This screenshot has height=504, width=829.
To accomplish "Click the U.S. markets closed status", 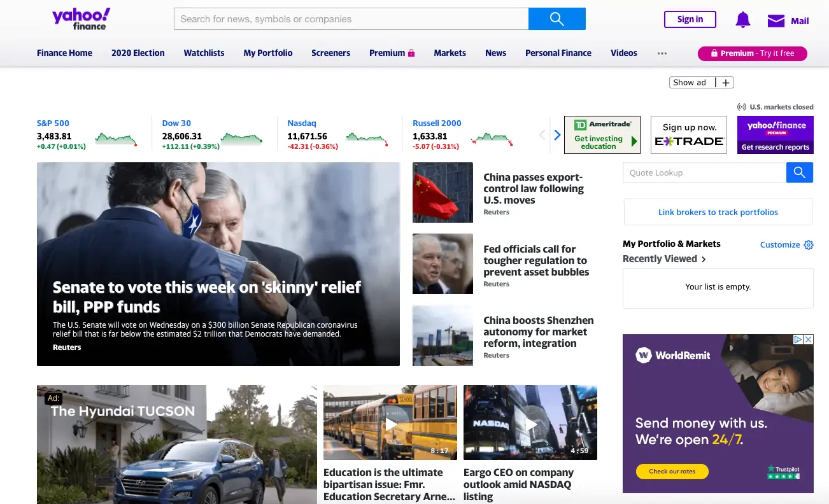I will [776, 107].
